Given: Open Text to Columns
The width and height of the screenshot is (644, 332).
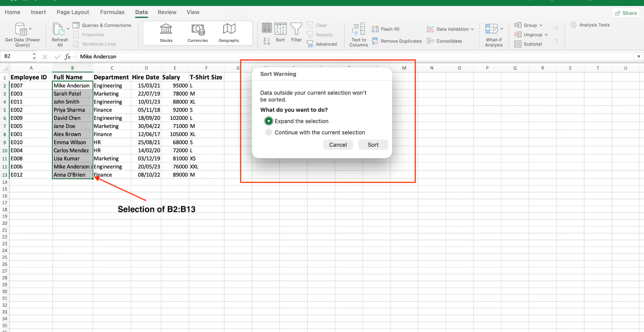Looking at the screenshot, I should [x=359, y=35].
